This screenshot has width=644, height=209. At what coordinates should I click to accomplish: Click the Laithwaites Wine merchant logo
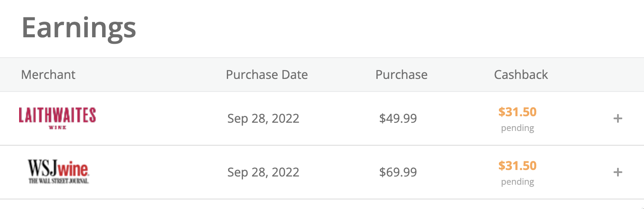pos(57,115)
